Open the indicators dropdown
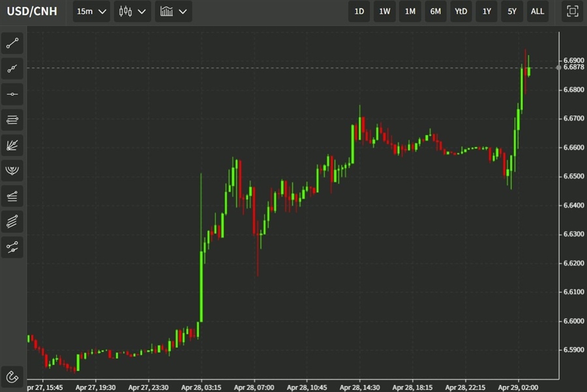 (173, 11)
